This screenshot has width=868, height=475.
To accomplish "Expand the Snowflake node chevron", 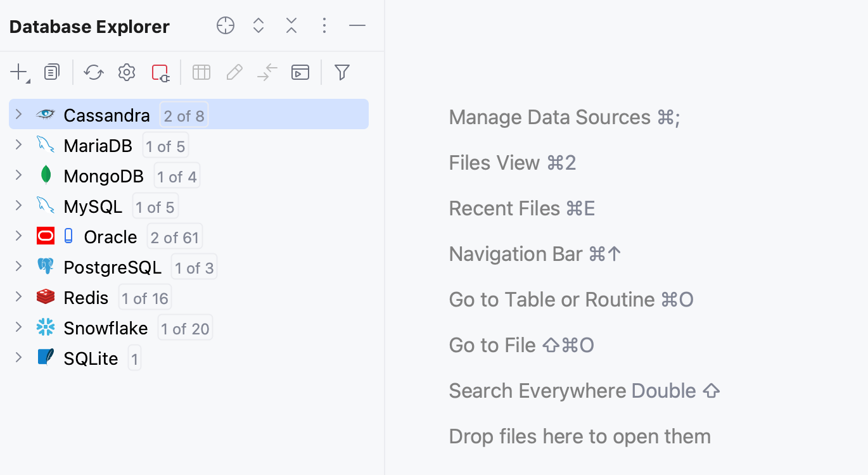I will pos(19,327).
